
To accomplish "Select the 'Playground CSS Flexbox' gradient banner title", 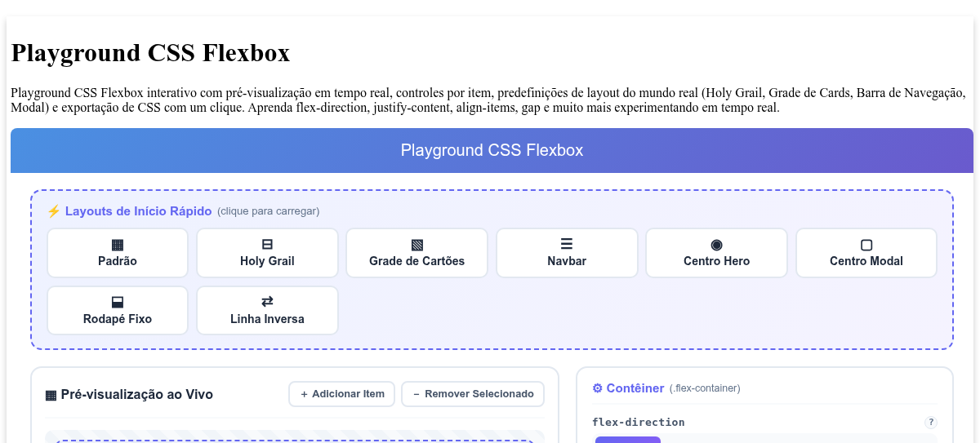I will point(492,150).
